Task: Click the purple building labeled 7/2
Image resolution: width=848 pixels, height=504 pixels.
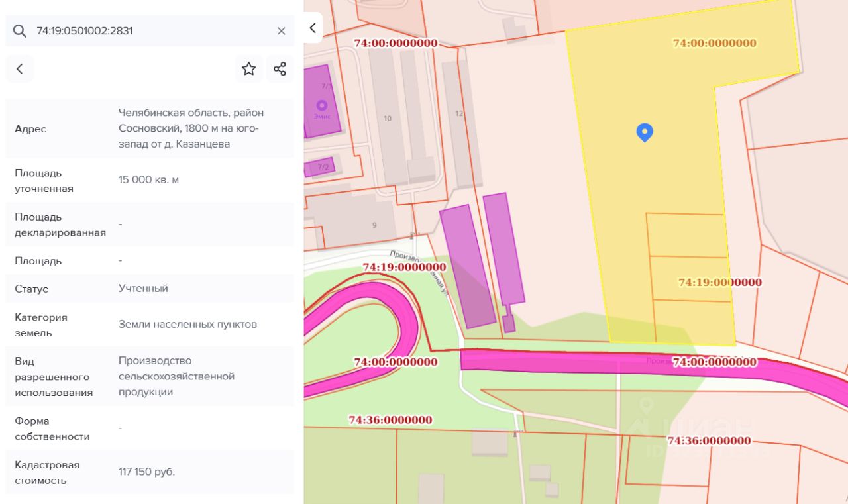Action: (323, 167)
